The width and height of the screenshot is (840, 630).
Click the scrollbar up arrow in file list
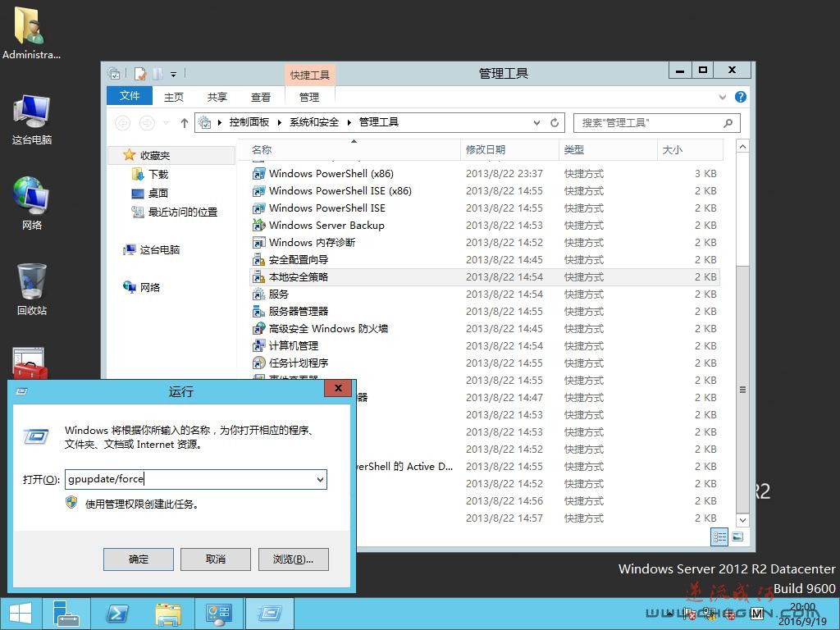[742, 146]
